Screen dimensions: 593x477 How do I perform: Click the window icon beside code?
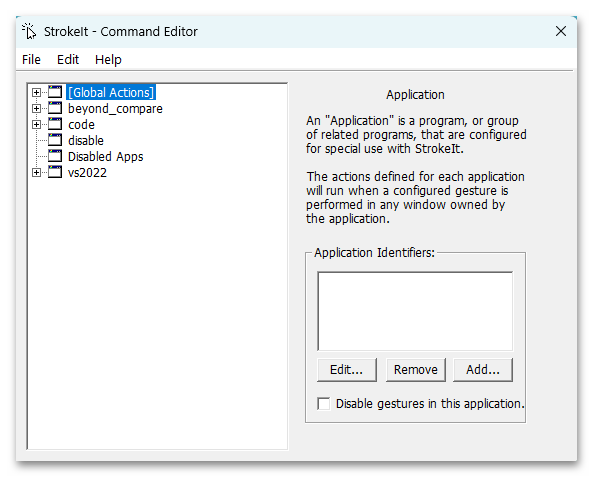pyautogui.click(x=55, y=124)
